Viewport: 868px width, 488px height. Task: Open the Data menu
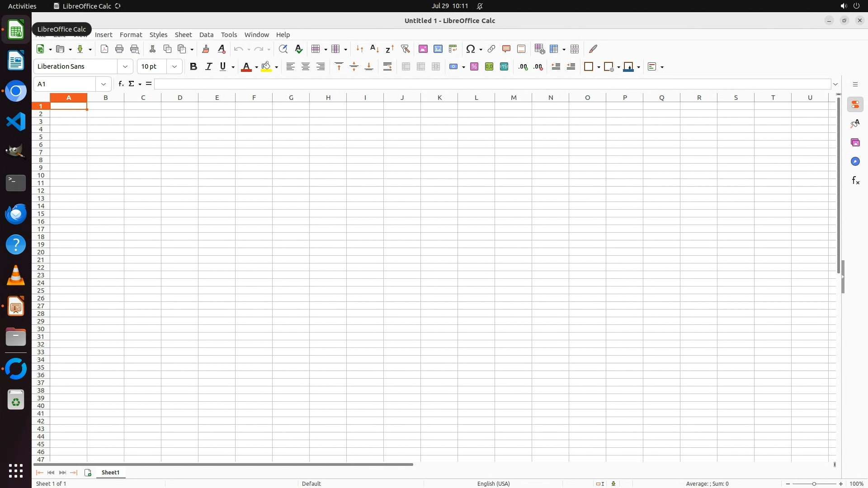[206, 35]
